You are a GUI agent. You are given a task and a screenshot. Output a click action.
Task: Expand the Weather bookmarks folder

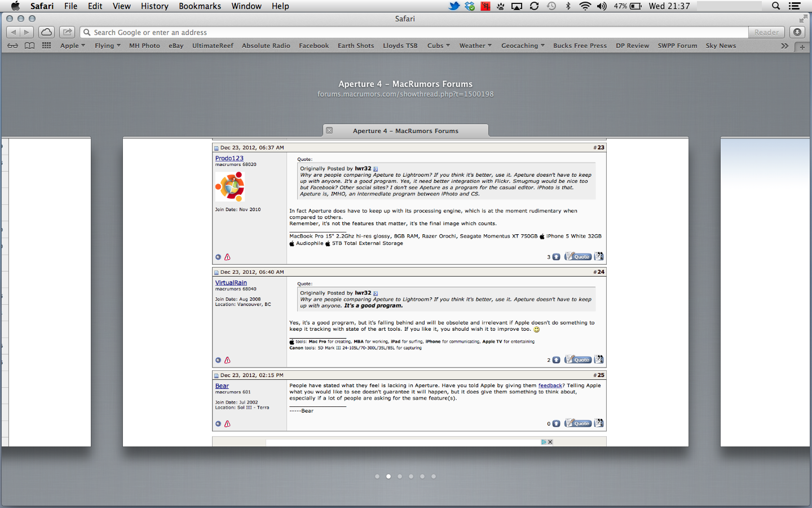point(475,46)
